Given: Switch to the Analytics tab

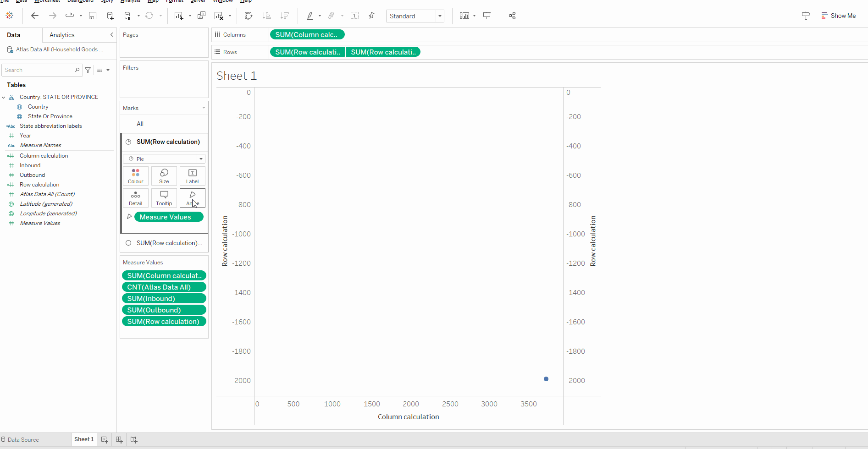Looking at the screenshot, I should [x=62, y=35].
